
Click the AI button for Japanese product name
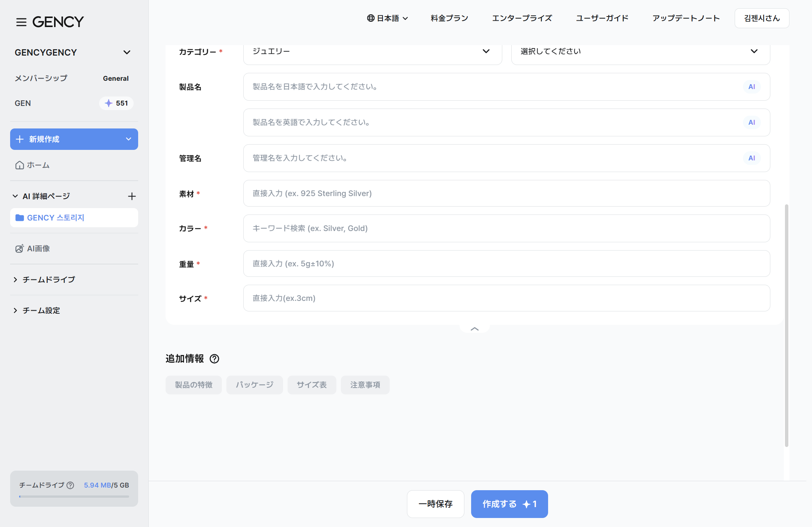point(752,87)
